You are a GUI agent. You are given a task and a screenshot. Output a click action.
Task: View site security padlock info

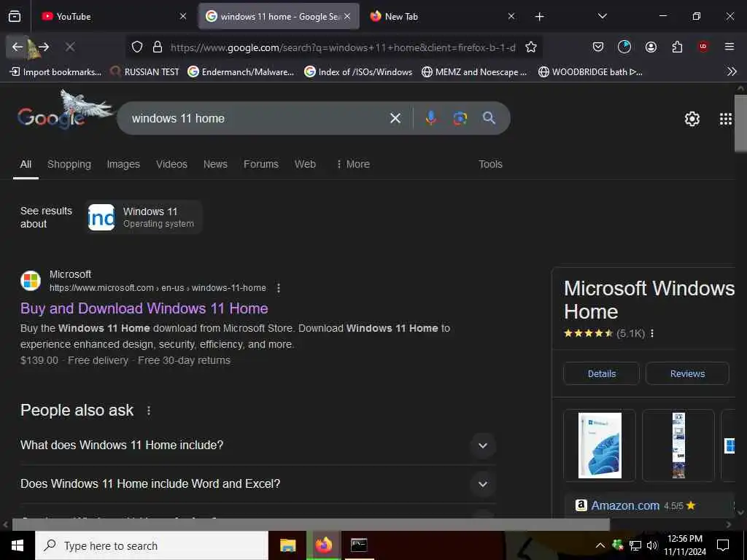(158, 47)
